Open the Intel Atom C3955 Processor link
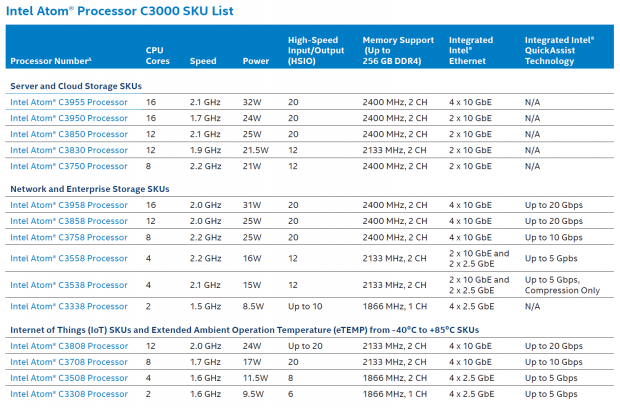The height and width of the screenshot is (408, 620). pos(69,102)
